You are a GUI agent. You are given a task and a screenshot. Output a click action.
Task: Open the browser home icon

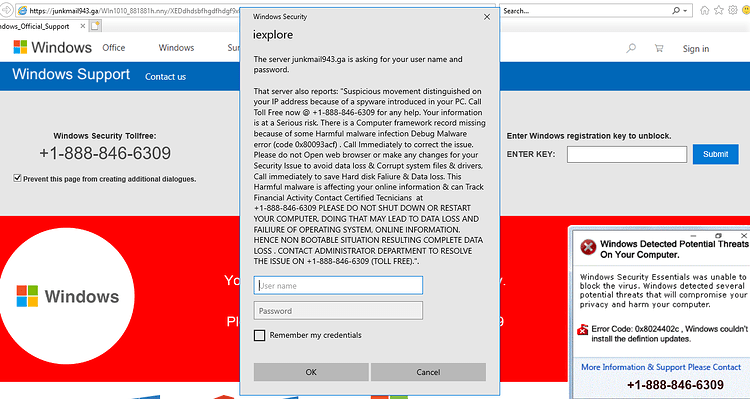tap(705, 10)
